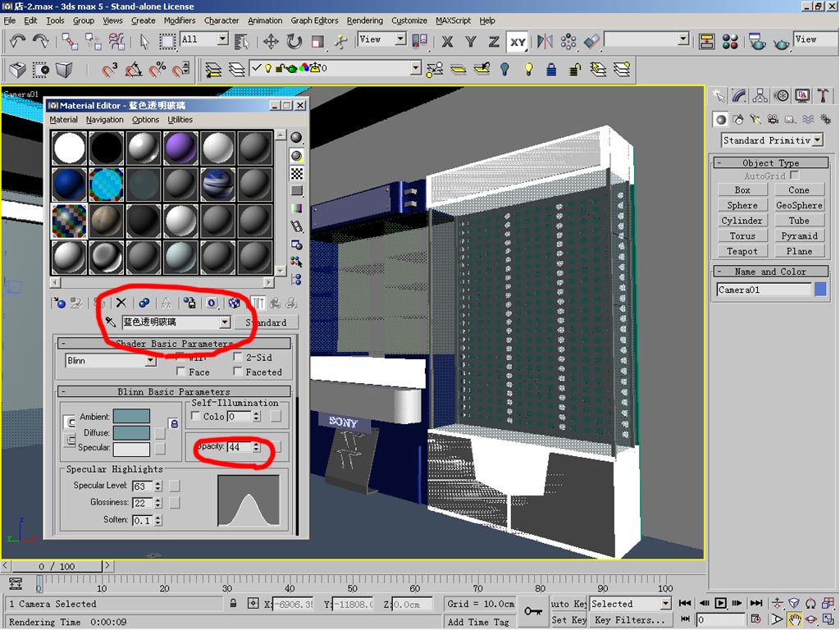
Task: Enable the 2-Sided shader checkbox
Action: coord(239,358)
